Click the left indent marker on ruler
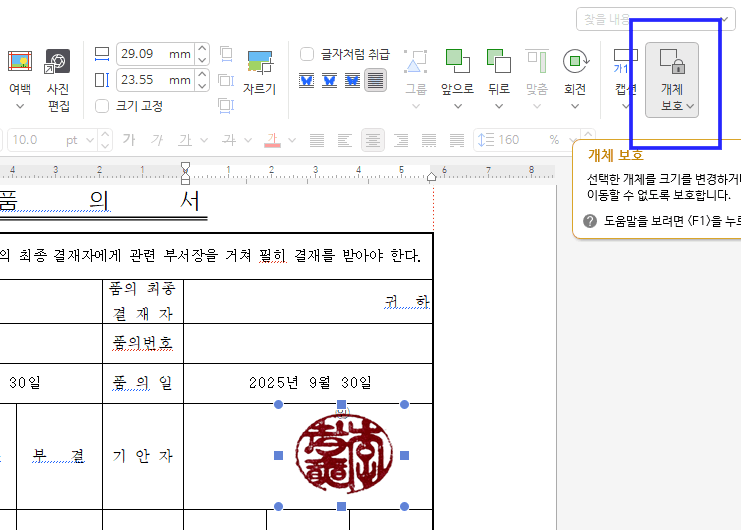 click(x=185, y=173)
